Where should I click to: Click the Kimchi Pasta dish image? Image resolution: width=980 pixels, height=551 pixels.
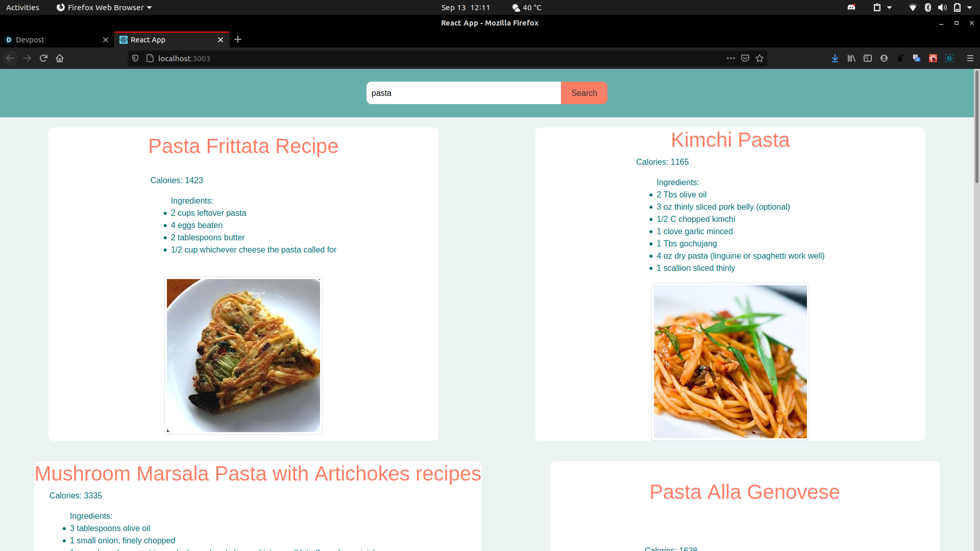point(730,361)
